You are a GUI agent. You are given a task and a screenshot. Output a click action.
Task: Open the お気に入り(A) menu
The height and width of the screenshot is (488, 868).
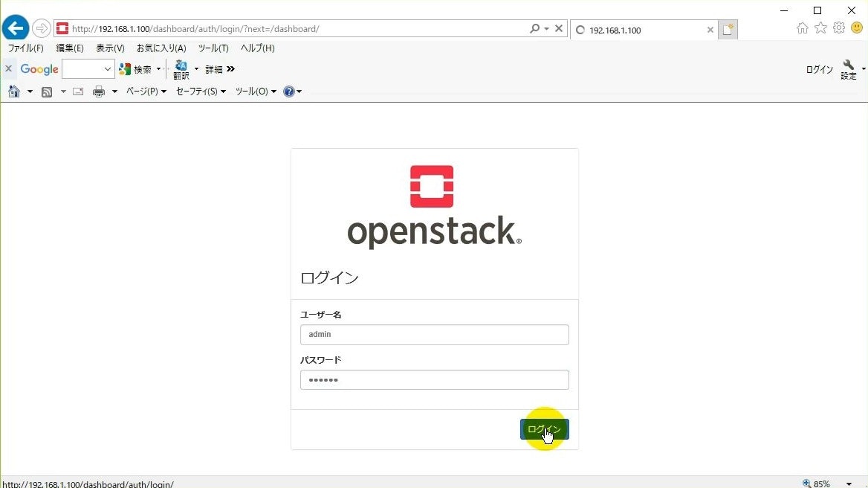click(161, 48)
